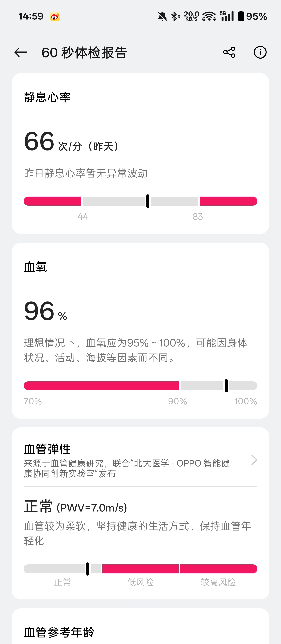The width and height of the screenshot is (281, 644).
Task: Tap the 96% blood oxygen value
Action: click(46, 311)
